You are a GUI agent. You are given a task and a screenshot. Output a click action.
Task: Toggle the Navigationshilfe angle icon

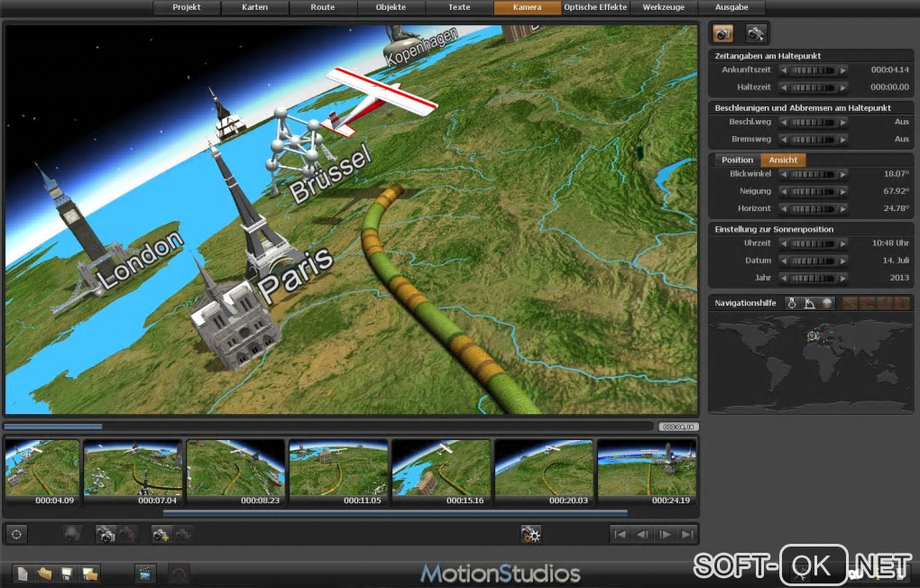(x=810, y=303)
